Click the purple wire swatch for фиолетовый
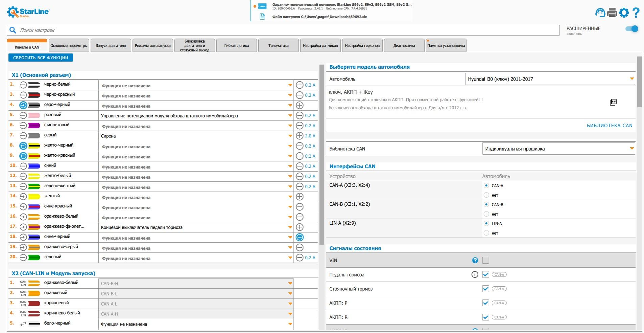644x333 pixels. (x=34, y=126)
